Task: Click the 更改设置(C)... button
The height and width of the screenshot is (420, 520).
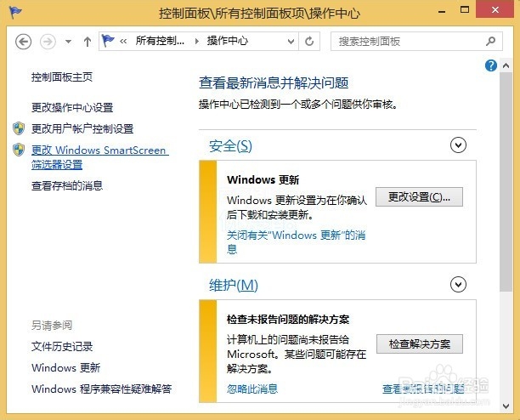Action: pyautogui.click(x=419, y=197)
